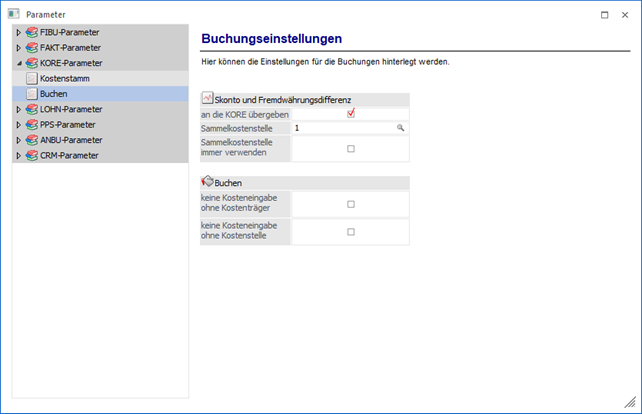642x414 pixels.
Task: Click into the Sammelkostenstelle input field
Action: pyautogui.click(x=340, y=129)
